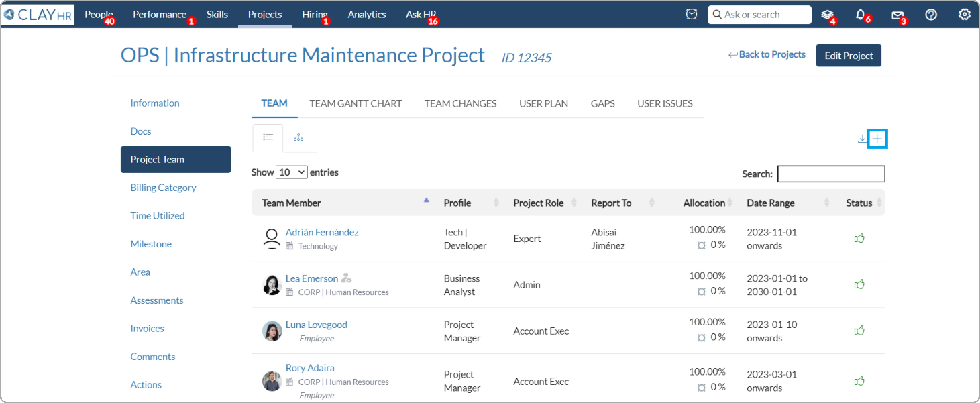This screenshot has width=980, height=403.
Task: Click into the team Search field
Action: tap(831, 174)
